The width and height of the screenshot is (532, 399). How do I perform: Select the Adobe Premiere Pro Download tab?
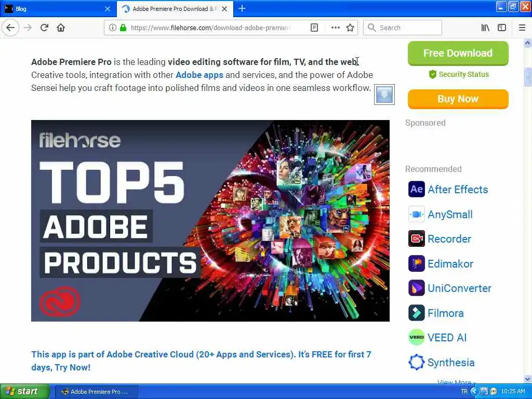coord(175,9)
